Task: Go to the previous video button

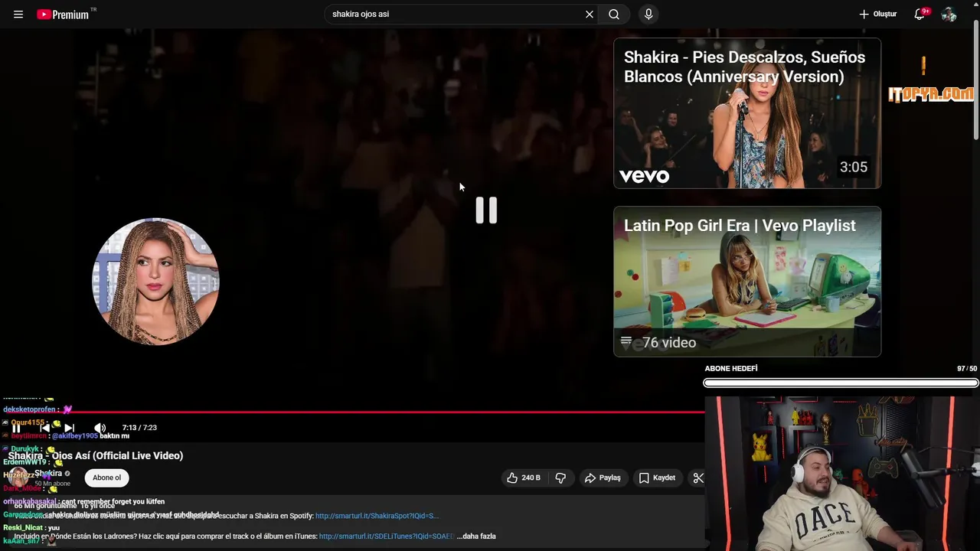Action: coord(44,429)
